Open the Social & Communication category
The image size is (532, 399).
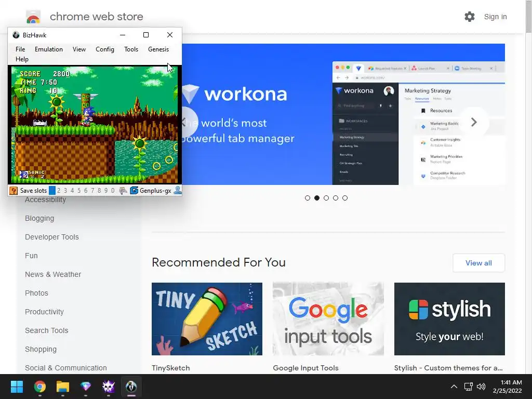click(x=66, y=368)
